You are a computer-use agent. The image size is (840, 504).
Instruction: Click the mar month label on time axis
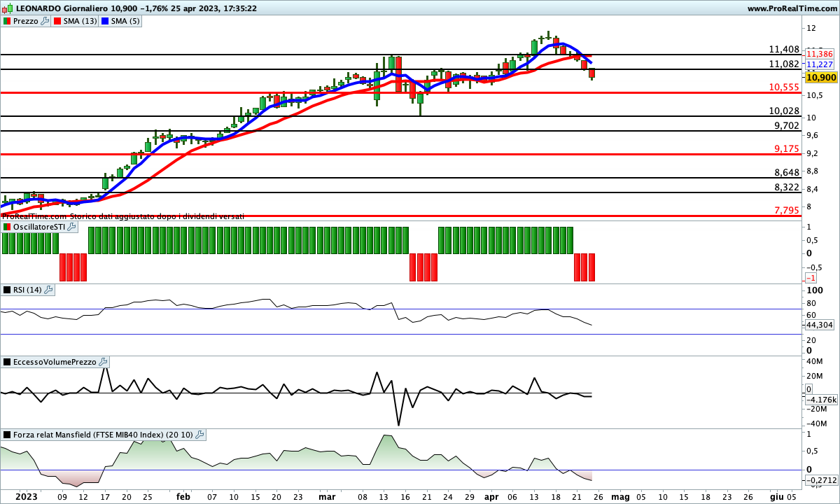[326, 497]
